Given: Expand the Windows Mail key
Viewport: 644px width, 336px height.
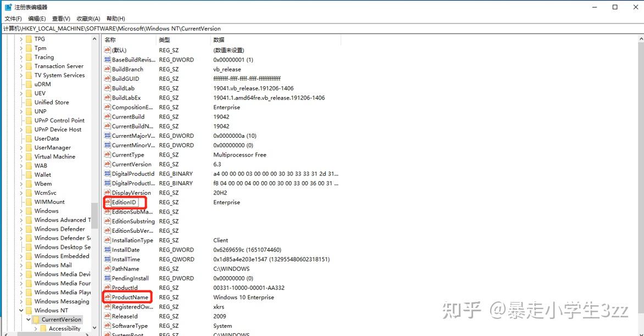Looking at the screenshot, I should [21, 265].
